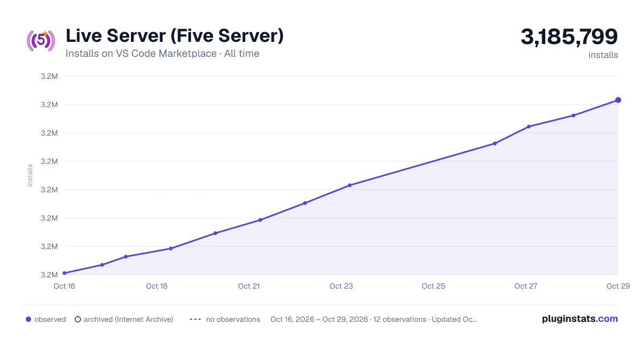The height and width of the screenshot is (338, 644).
Task: Click the Oct 21 axis label
Action: pyautogui.click(x=249, y=286)
